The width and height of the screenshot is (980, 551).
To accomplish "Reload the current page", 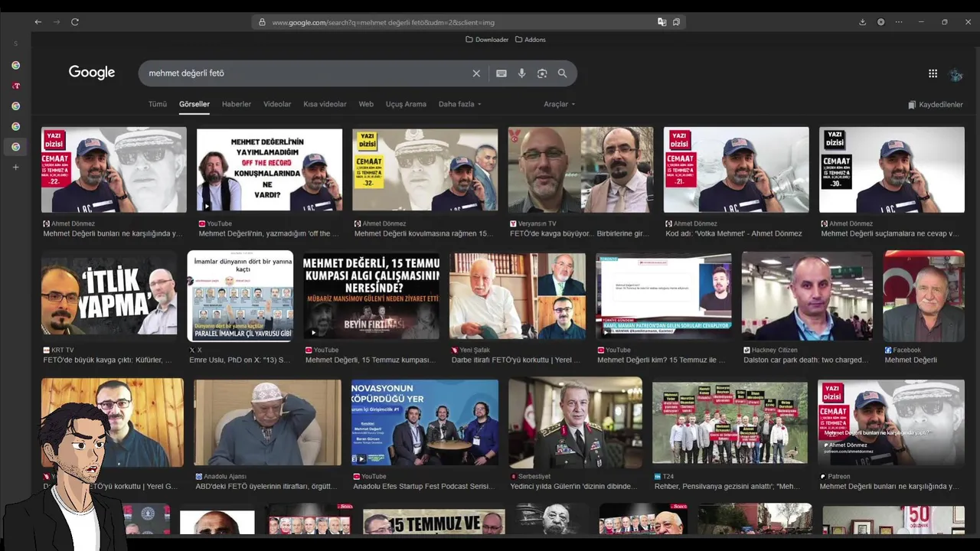I will 75,22.
